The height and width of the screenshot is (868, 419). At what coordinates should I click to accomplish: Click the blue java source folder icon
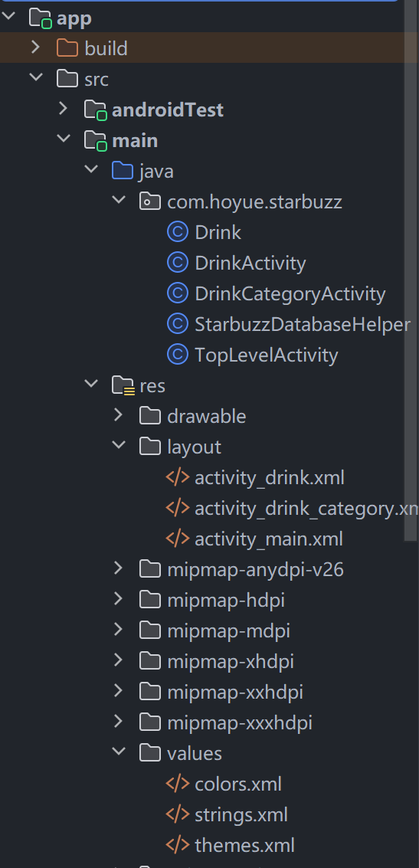coord(123,171)
